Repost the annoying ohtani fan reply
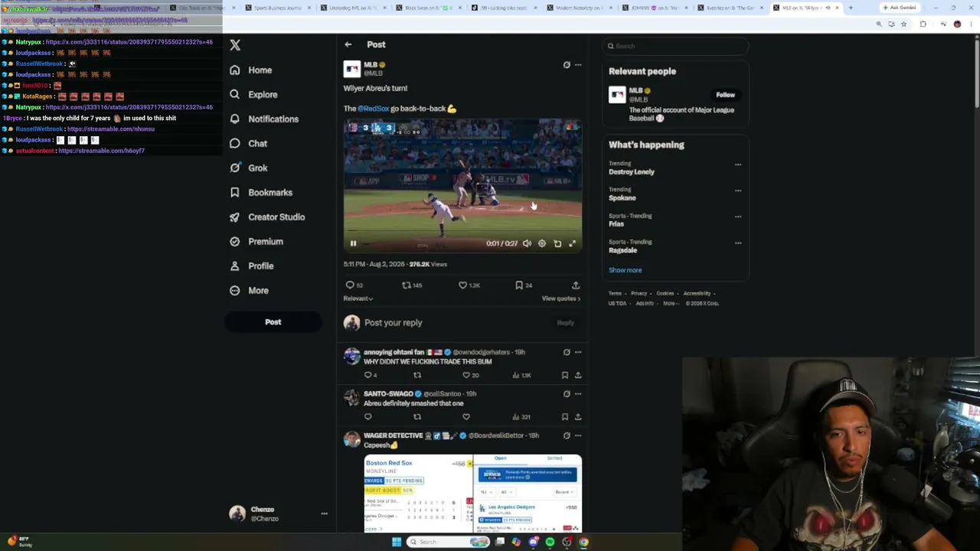 coord(417,375)
